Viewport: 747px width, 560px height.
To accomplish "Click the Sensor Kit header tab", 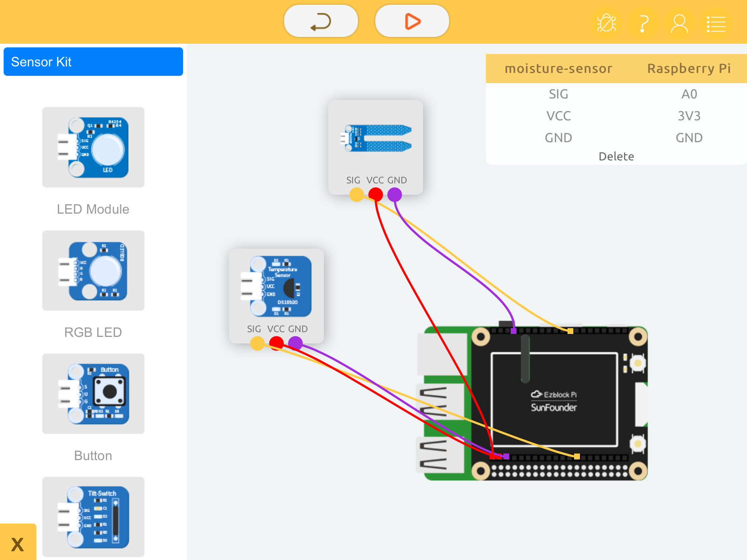I will (93, 62).
